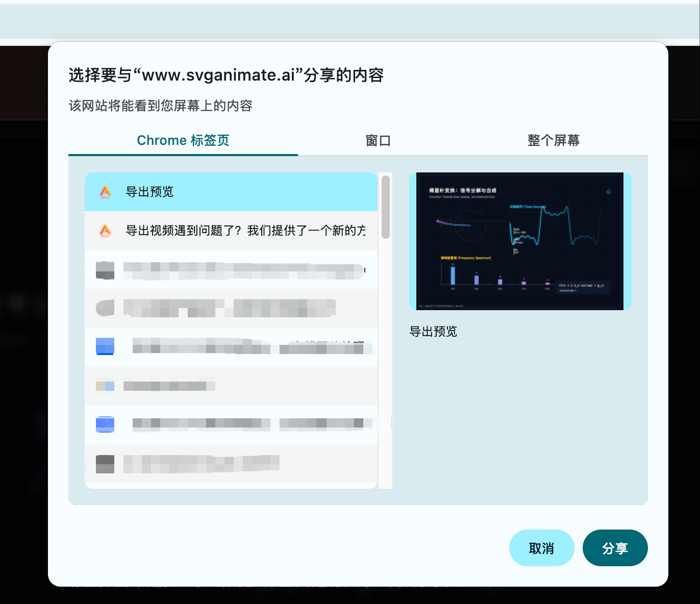Click the blue favicon in seventh tab row
Screen dimensions: 700x604
[105, 424]
